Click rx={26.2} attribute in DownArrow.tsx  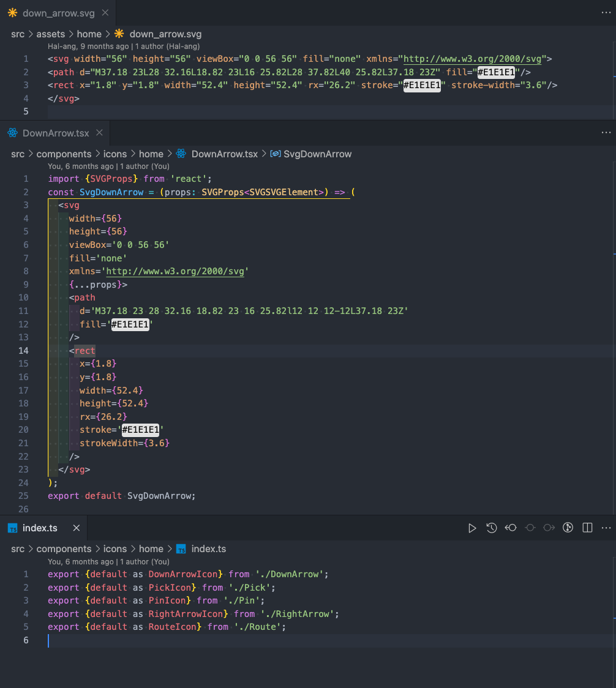[103, 416]
